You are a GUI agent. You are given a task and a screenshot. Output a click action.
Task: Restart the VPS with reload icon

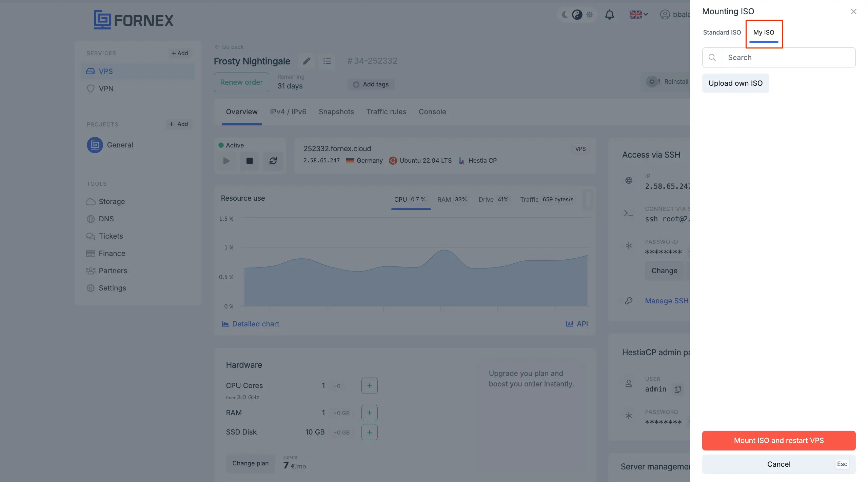point(273,161)
